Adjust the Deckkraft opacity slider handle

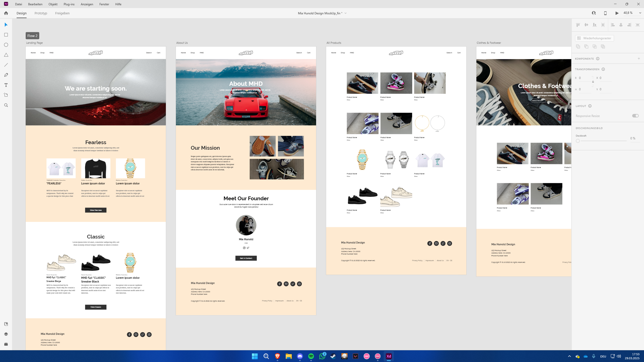[x=578, y=141]
